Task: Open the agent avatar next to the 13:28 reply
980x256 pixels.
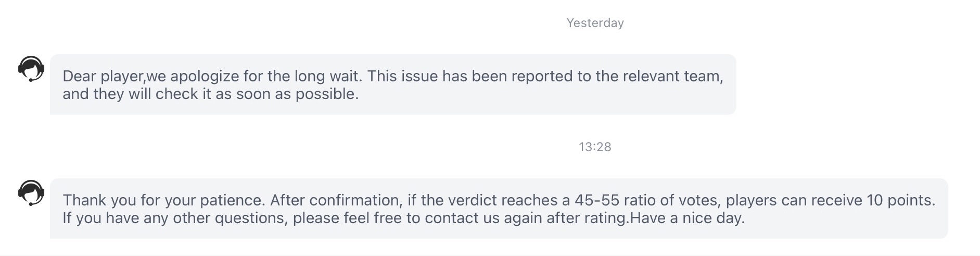Action: pyautogui.click(x=31, y=193)
